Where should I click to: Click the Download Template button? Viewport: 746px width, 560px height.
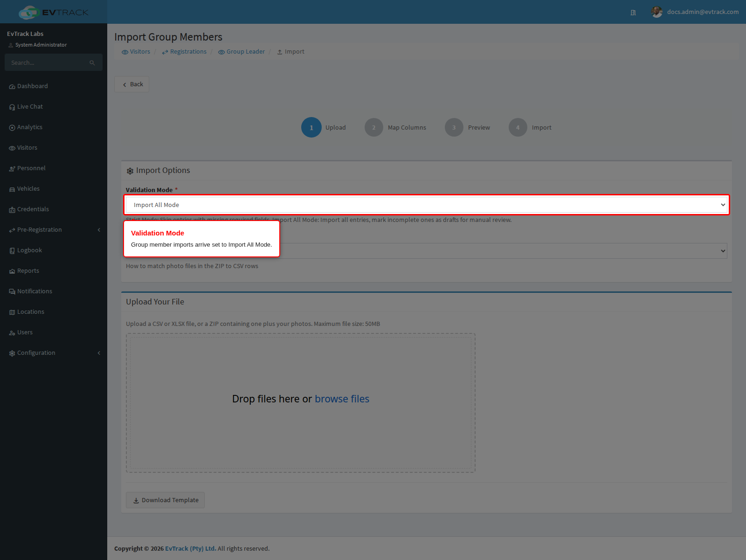click(165, 500)
